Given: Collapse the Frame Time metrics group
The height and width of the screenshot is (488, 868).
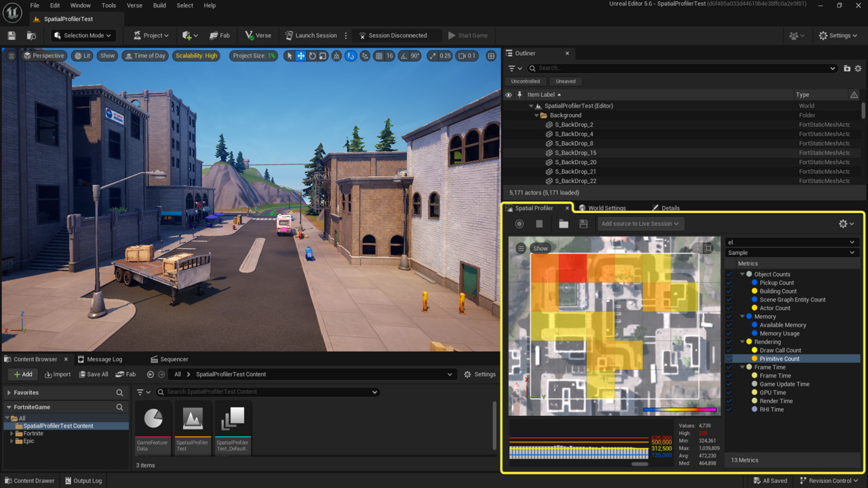Looking at the screenshot, I should coord(742,367).
